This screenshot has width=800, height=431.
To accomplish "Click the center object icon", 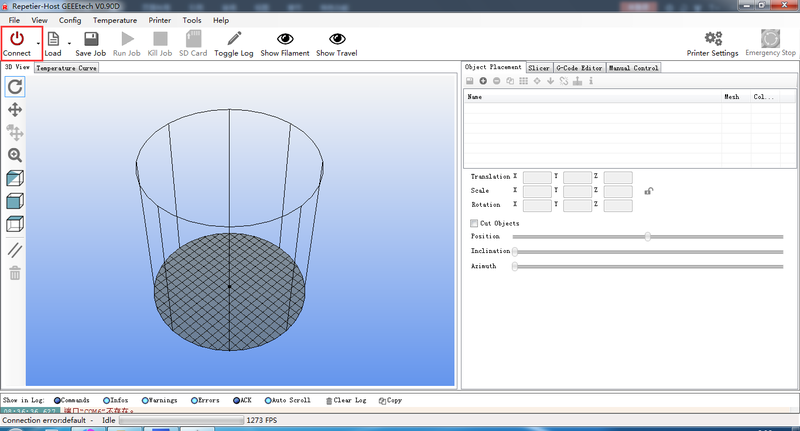I will pos(537,81).
